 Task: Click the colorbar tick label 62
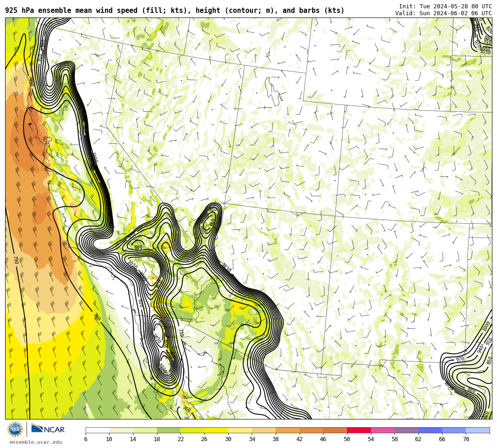coord(418,439)
